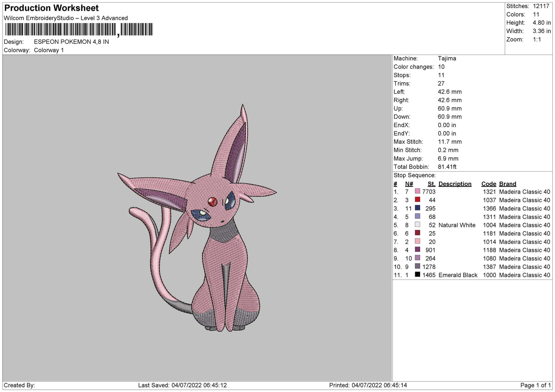Click the stitch count '1278' in row 10
555x392 pixels.
point(429,267)
